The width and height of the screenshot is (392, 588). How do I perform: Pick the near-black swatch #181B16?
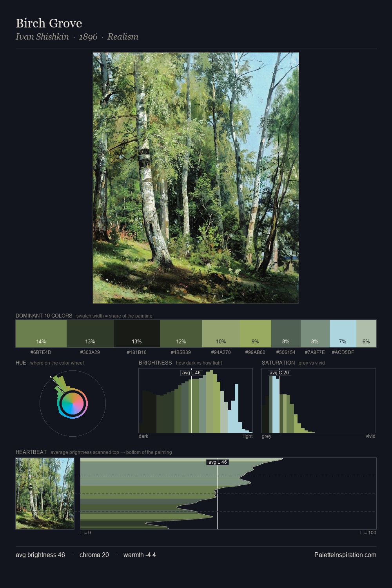[137, 334]
